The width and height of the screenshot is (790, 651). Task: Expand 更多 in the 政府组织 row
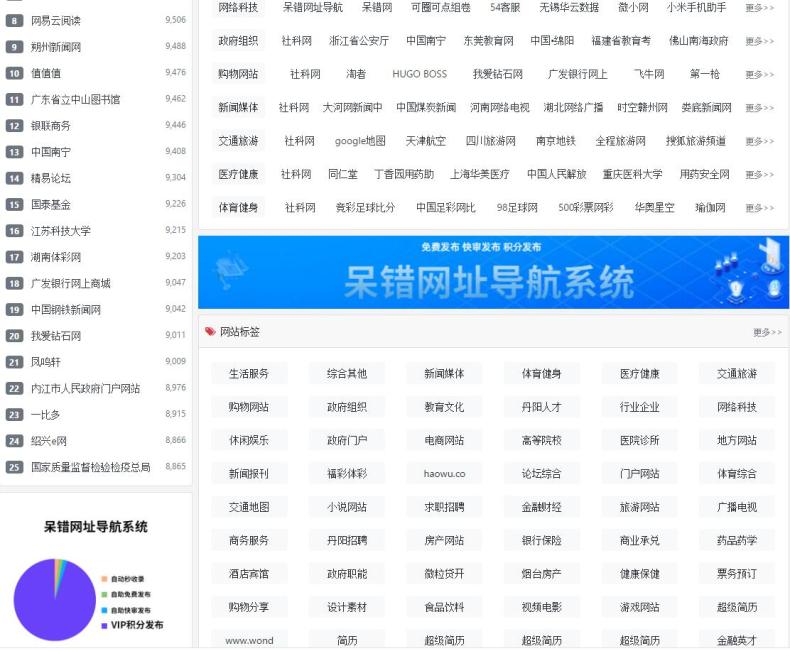pos(759,41)
